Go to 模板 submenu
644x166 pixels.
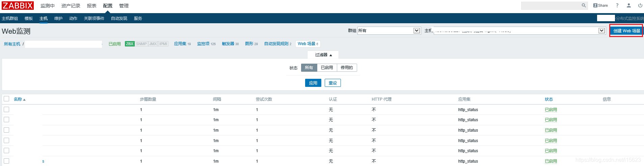click(29, 19)
